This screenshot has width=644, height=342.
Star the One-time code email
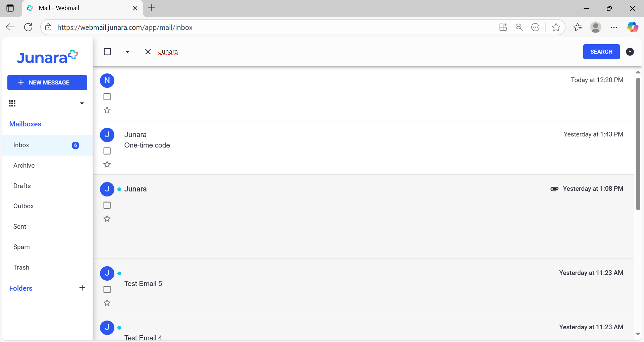tap(107, 164)
